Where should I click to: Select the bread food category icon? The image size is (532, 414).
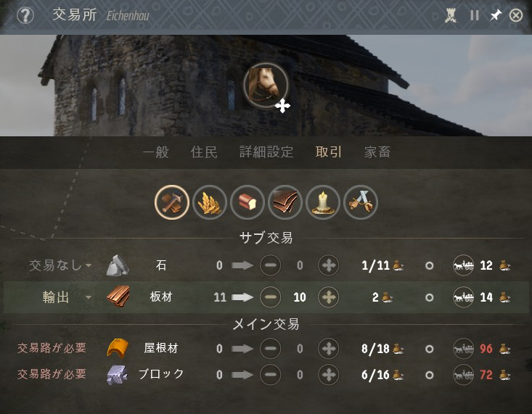247,202
